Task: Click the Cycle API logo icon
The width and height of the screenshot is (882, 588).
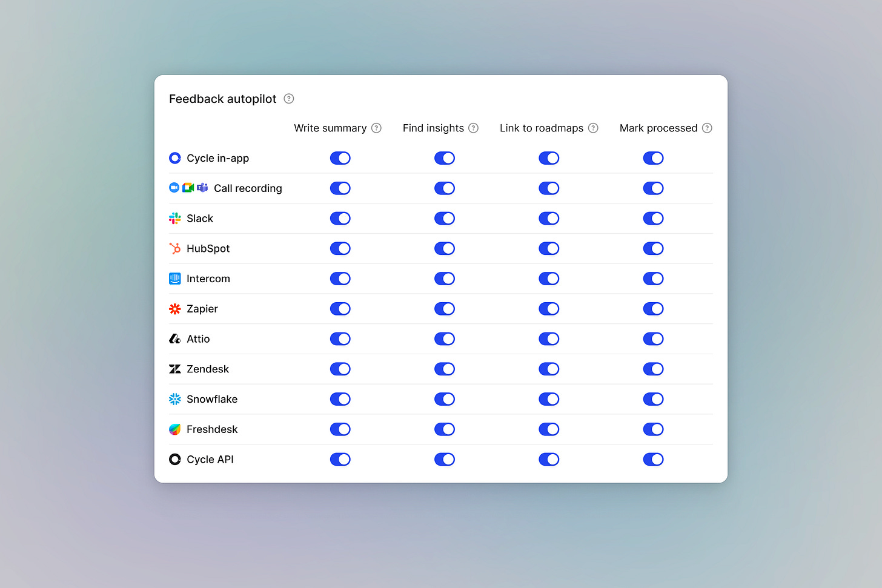Action: point(175,460)
